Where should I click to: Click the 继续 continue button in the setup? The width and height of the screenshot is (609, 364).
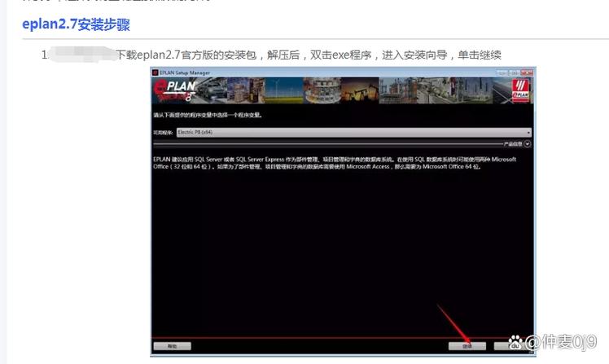coord(467,346)
